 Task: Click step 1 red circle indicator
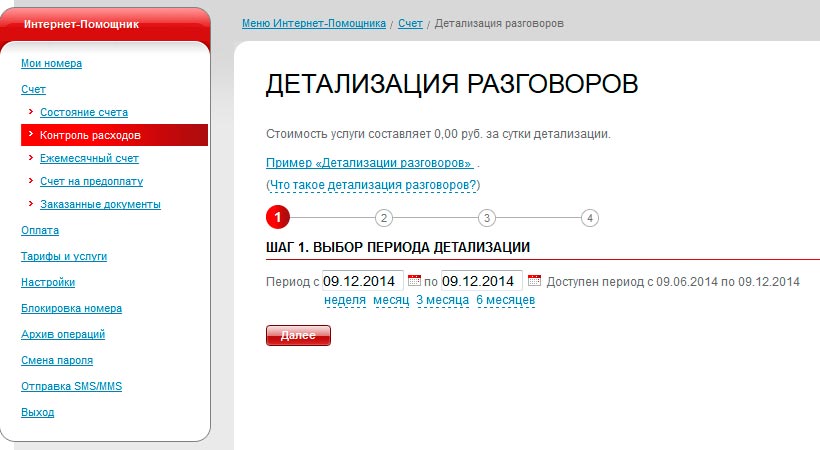[278, 217]
